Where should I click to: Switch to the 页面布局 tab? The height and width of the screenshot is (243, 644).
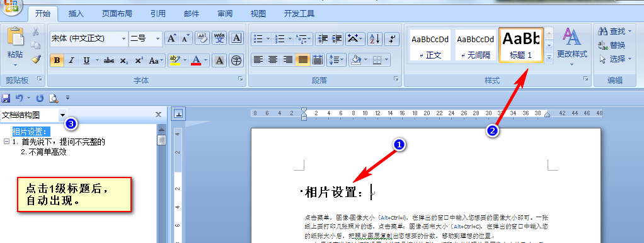click(117, 14)
